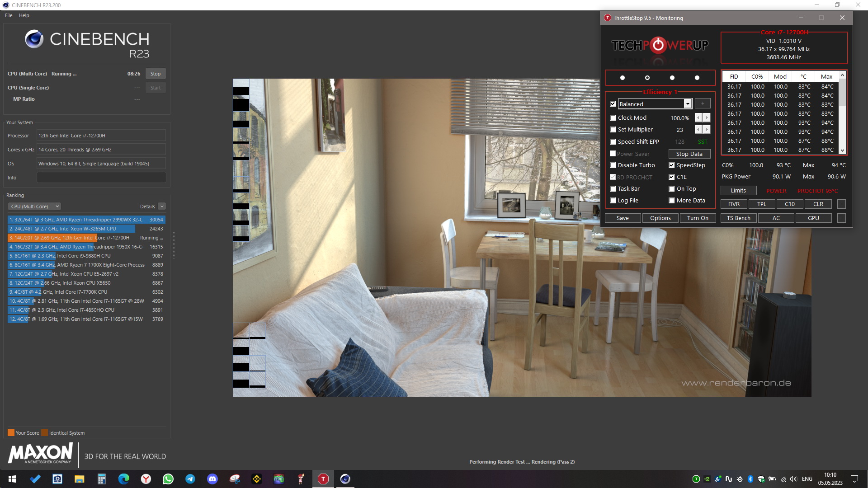Viewport: 868px width, 488px height.
Task: Expand the ranking Details chevron
Action: (x=162, y=206)
